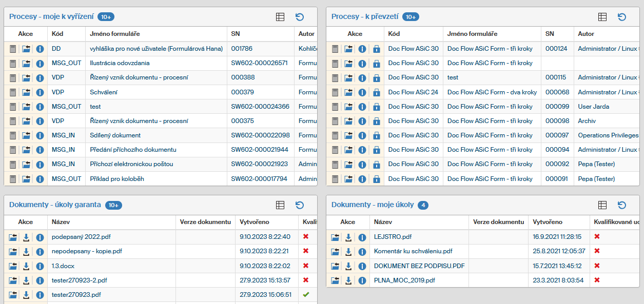The width and height of the screenshot is (644, 304).
Task: Click folder transfer icon for 'Sdílený dokument' row
Action: [x=26, y=136]
